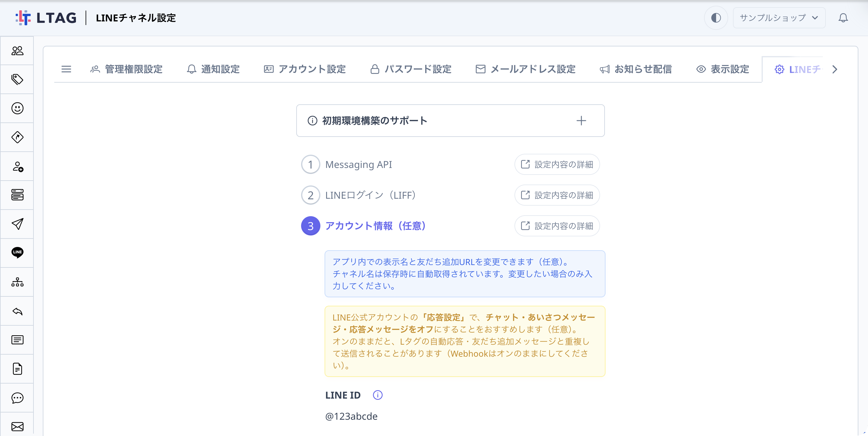
Task: Collapse step 3 アカウント情報（任意）
Action: 363,226
